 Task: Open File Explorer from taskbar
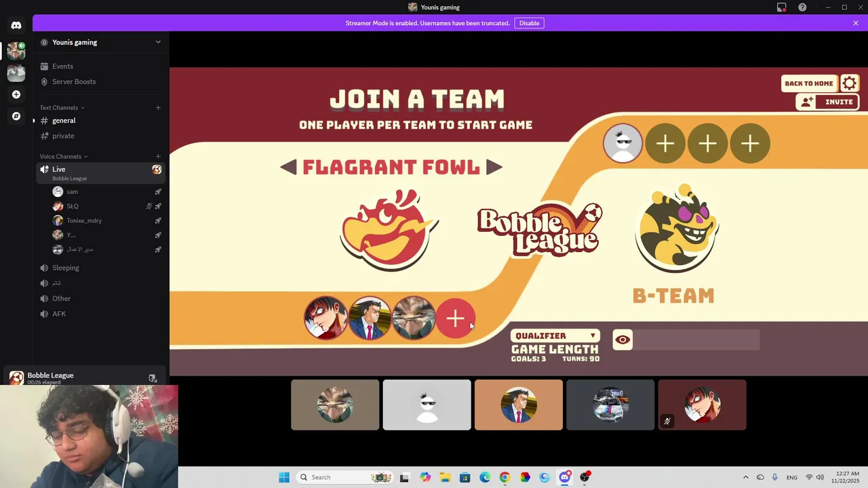point(445,477)
